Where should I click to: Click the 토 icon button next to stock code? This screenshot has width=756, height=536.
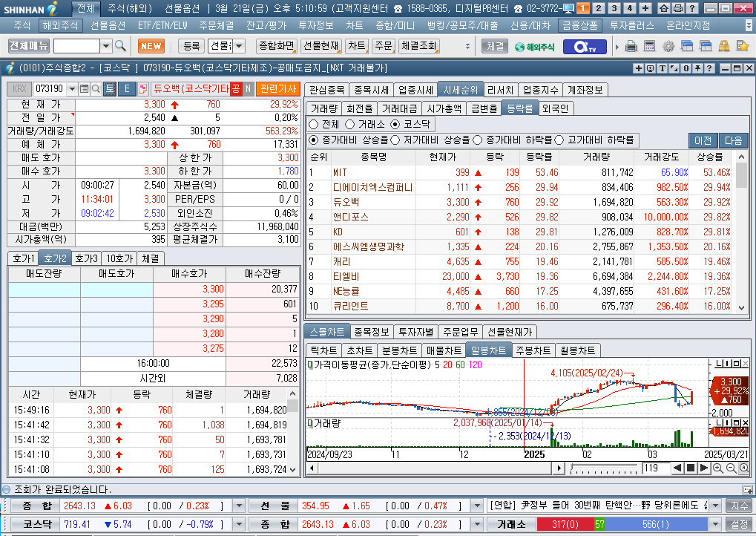tap(110, 89)
